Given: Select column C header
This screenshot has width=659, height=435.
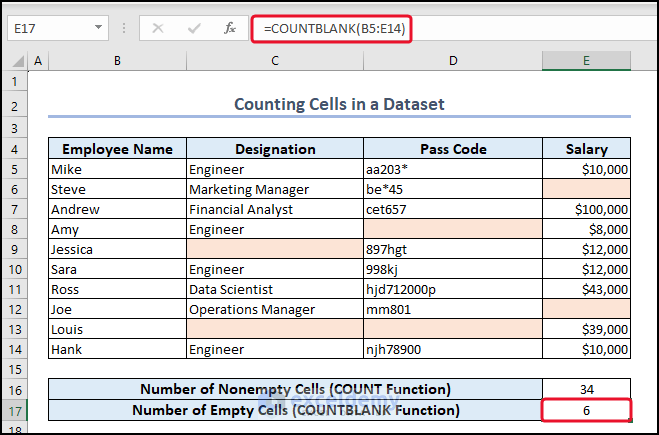Looking at the screenshot, I should click(274, 62).
